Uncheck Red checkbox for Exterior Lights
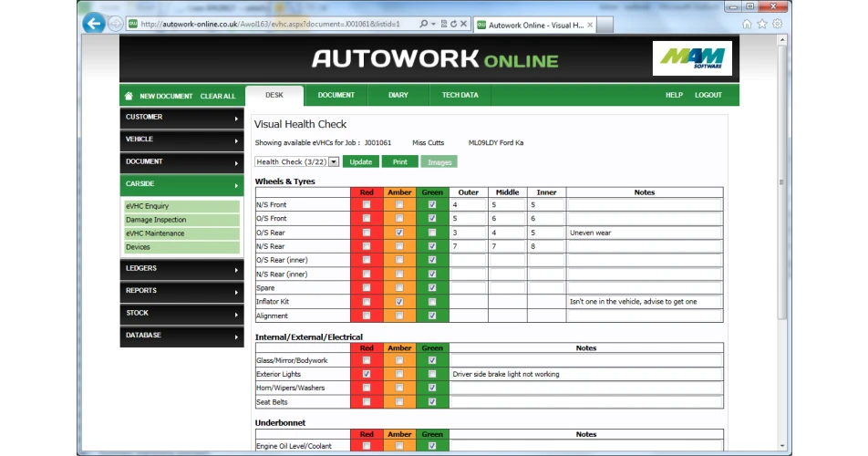This screenshot has width=868, height=456. point(366,374)
